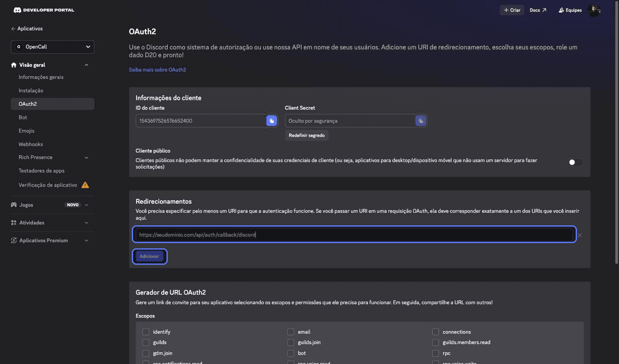Expand the Jogos section chevron
The height and width of the screenshot is (364, 619).
pos(86,205)
